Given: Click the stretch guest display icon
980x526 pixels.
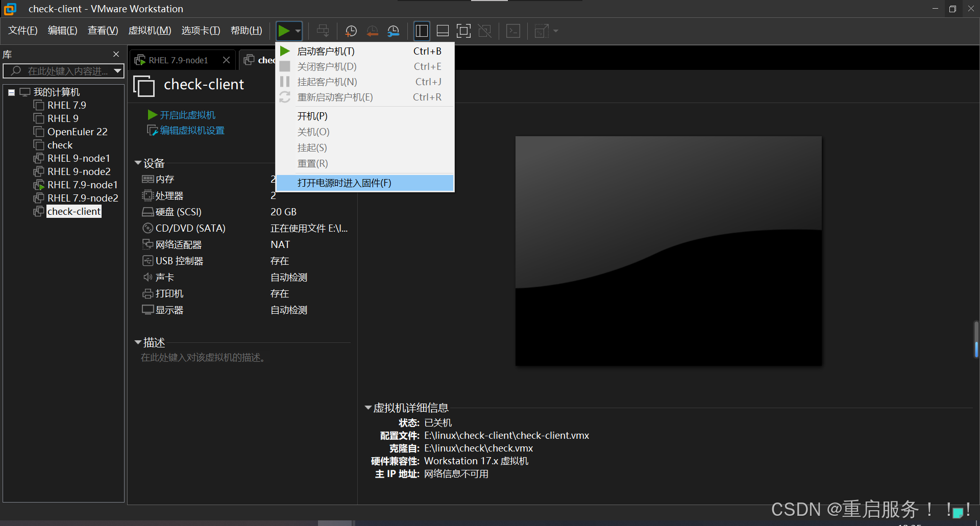Looking at the screenshot, I should [541, 31].
